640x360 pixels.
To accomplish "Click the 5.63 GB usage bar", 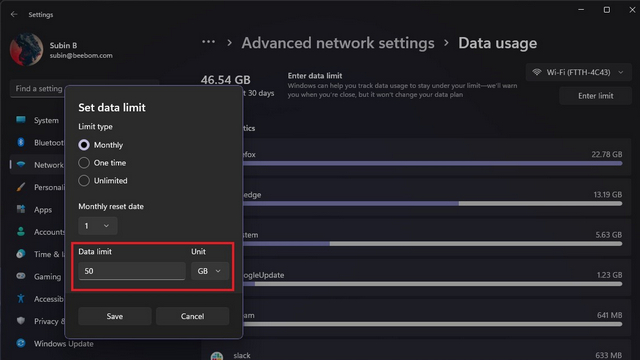I will coord(432,244).
